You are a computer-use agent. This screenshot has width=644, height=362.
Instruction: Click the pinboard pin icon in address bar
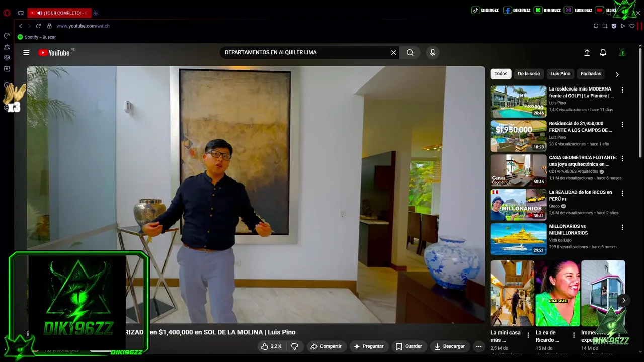596,26
